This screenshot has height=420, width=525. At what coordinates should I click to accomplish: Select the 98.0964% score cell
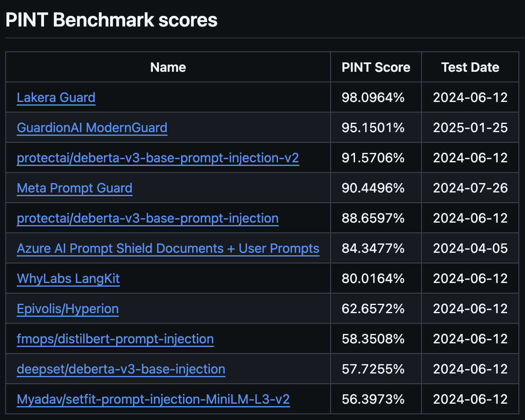pyautogui.click(x=373, y=97)
